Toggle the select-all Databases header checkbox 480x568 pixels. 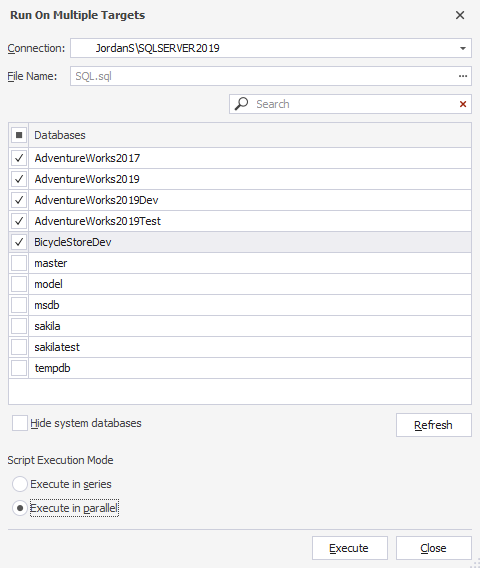coord(19,135)
